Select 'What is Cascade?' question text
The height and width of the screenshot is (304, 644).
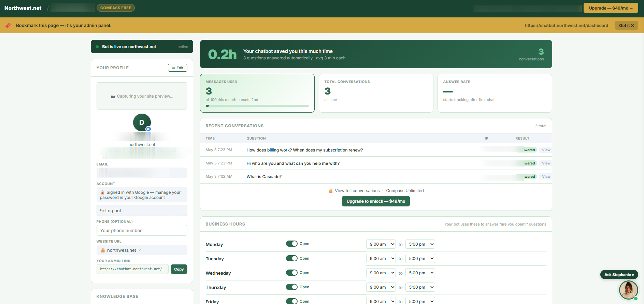pyautogui.click(x=264, y=176)
